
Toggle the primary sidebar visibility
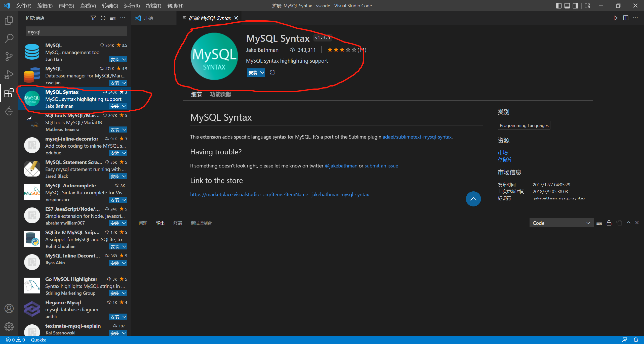click(x=559, y=6)
